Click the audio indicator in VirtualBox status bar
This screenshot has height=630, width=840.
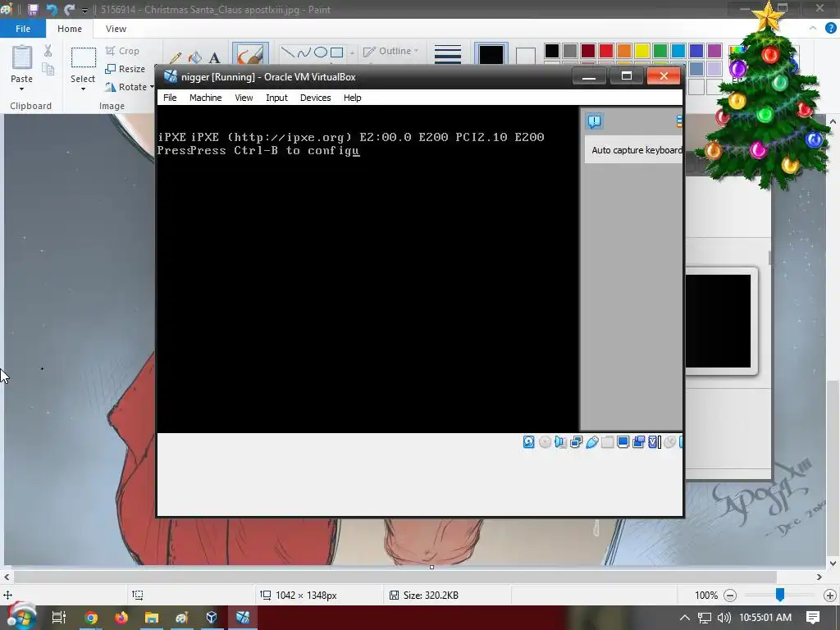tap(560, 442)
